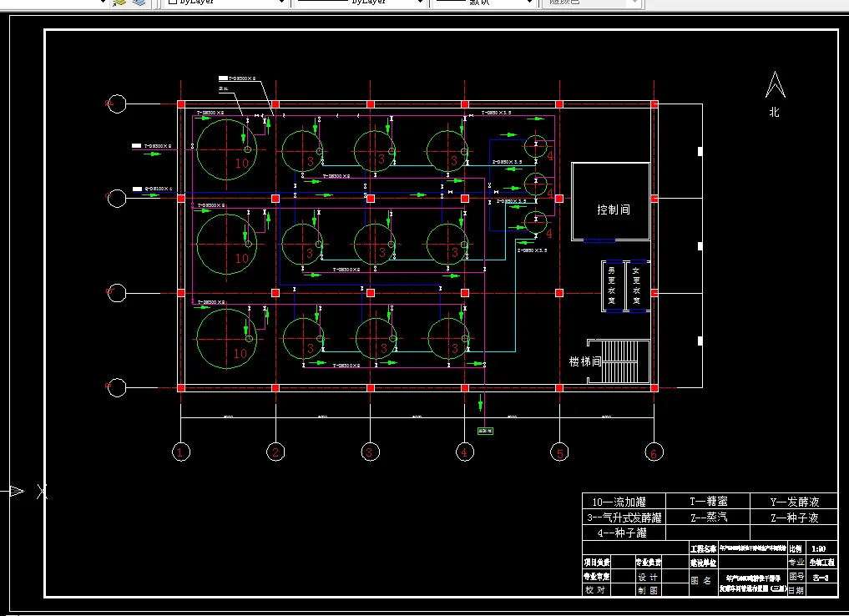Image resolution: width=849 pixels, height=616 pixels.
Task: Select legend entry Z—种子液
Action: (794, 518)
